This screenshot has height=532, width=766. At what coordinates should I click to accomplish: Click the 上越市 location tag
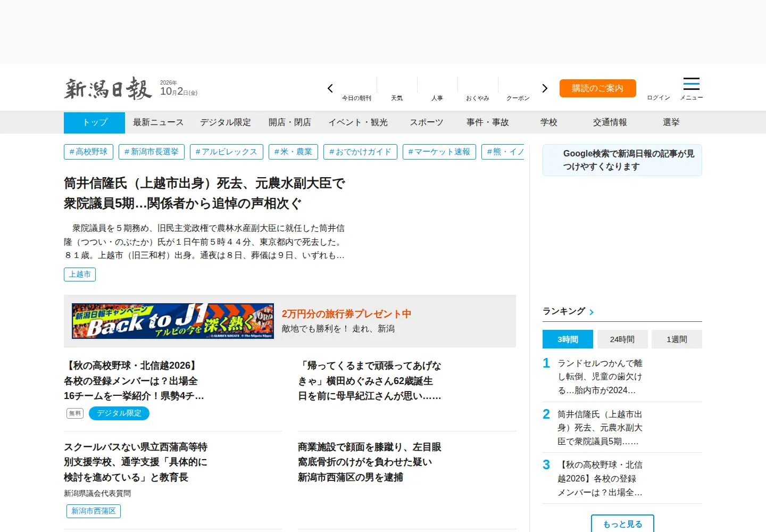[x=80, y=275]
